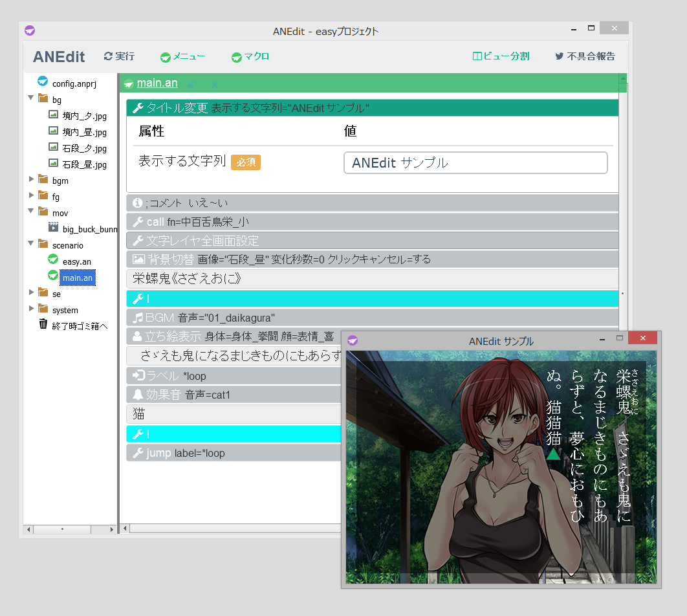Collapse the bg folder

coord(30,98)
